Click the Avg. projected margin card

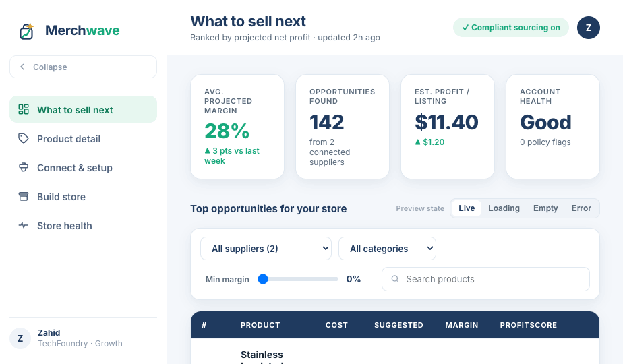[237, 127]
